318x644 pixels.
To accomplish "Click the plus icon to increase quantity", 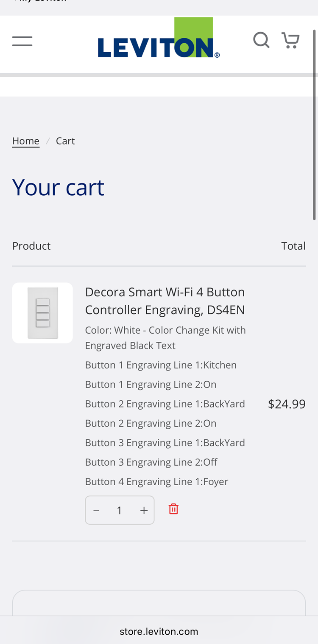I will (x=144, y=511).
